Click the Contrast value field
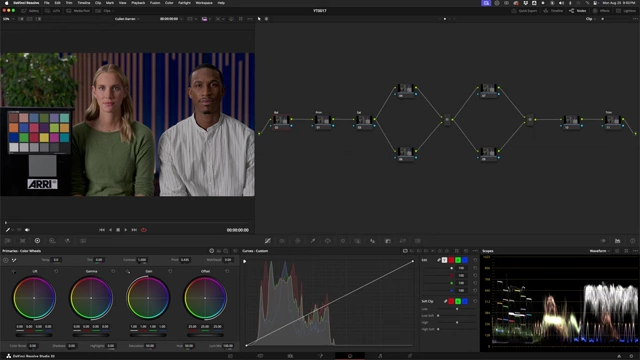This screenshot has width=640, height=360. coord(142,260)
